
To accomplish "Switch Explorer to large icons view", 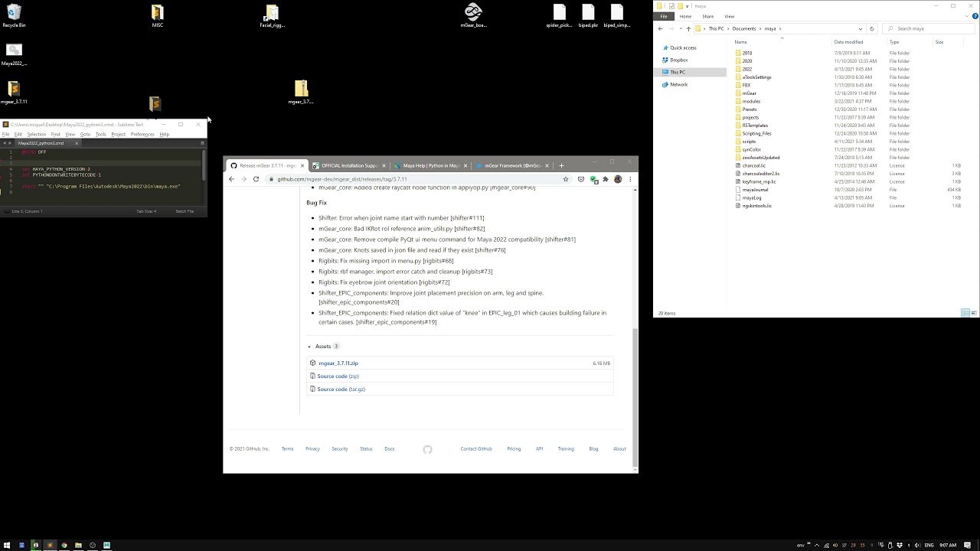I will click(973, 313).
